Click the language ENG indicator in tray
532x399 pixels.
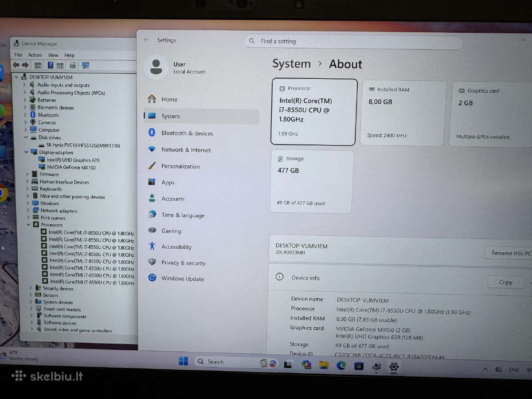coord(513,370)
